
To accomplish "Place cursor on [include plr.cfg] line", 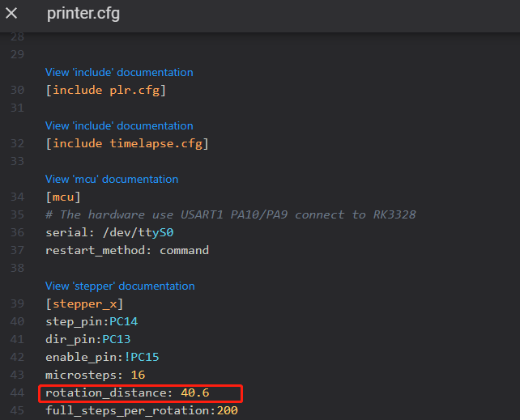I will click(105, 90).
